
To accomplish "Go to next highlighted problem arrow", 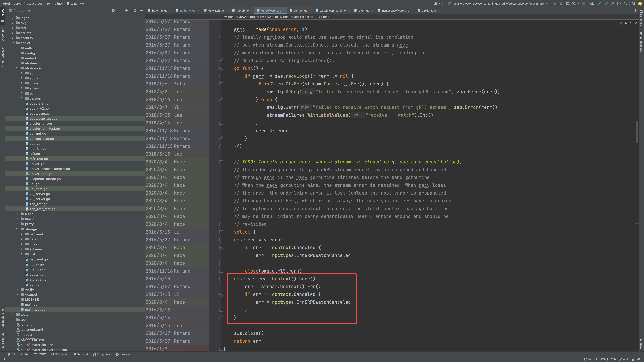I will tap(636, 23).
